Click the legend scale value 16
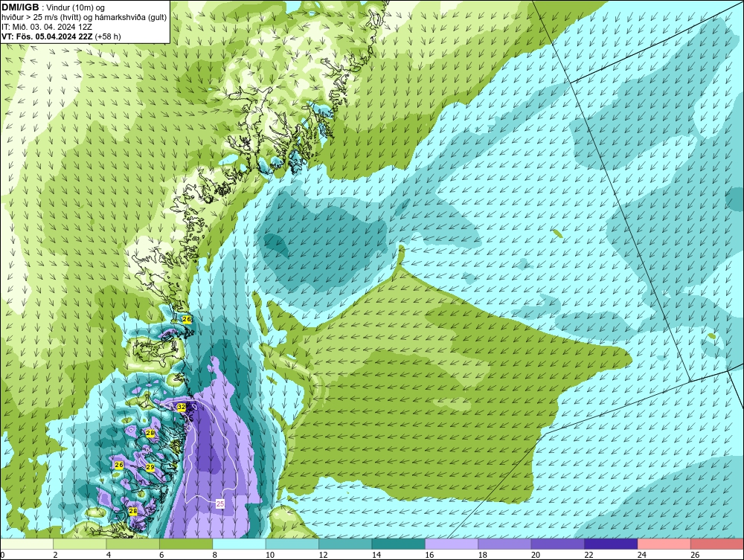The height and width of the screenshot is (560, 744). (x=429, y=555)
